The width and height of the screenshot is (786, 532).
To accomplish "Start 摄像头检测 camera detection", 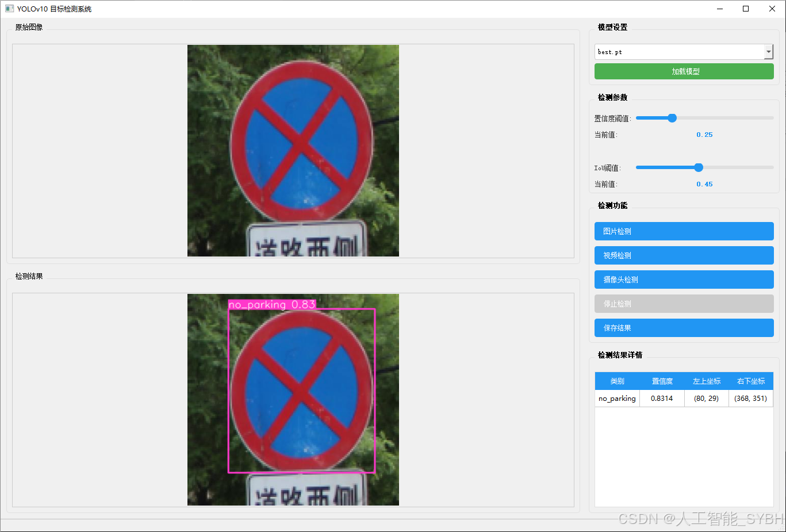I will coord(684,280).
